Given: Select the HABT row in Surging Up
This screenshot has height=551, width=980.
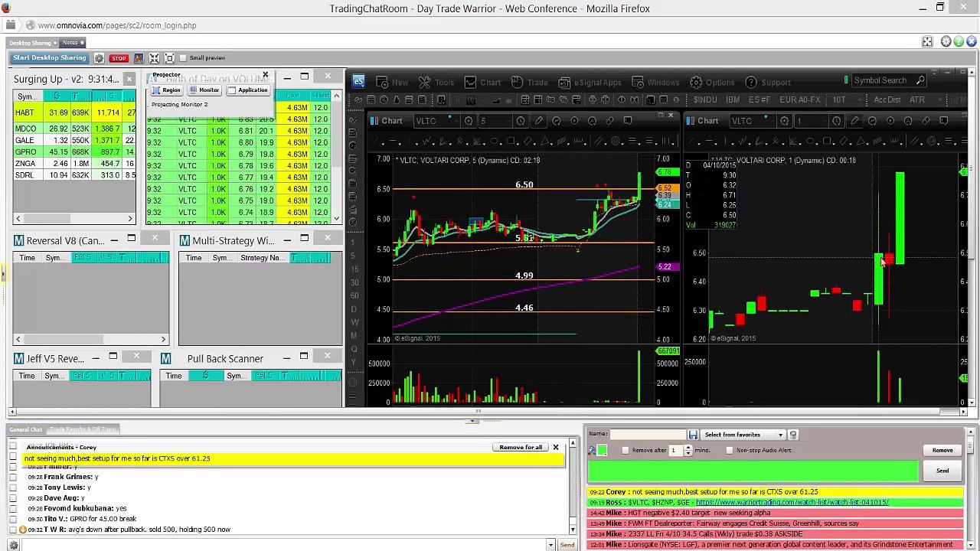Looking at the screenshot, I should (74, 112).
